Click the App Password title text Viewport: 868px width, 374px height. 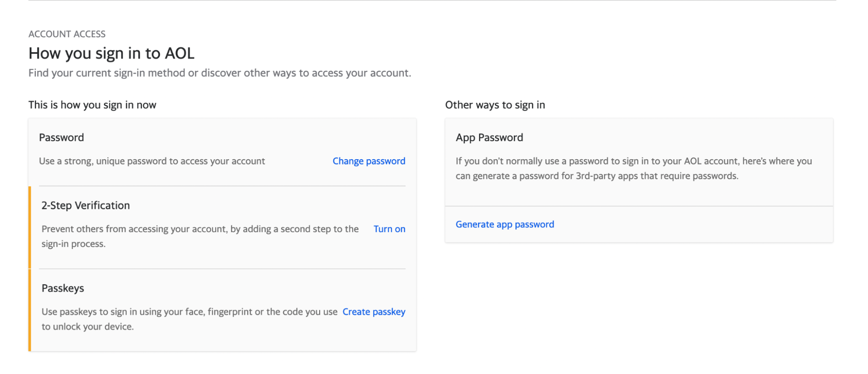pos(489,138)
